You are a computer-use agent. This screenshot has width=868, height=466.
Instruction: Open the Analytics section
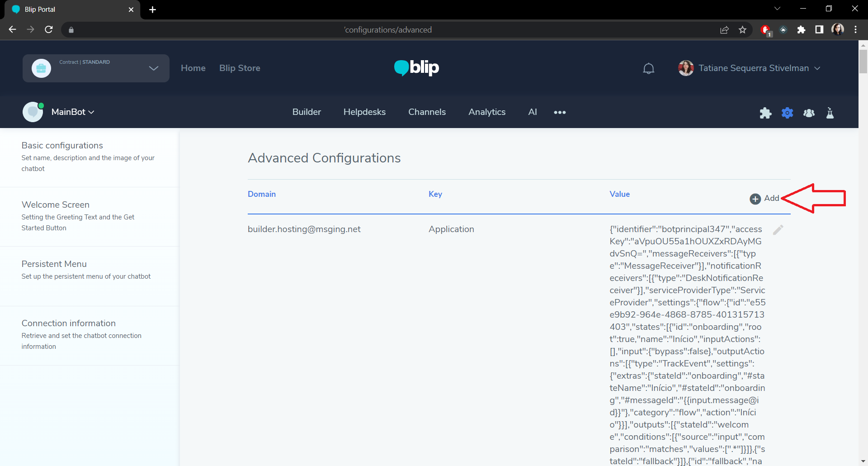(x=487, y=112)
